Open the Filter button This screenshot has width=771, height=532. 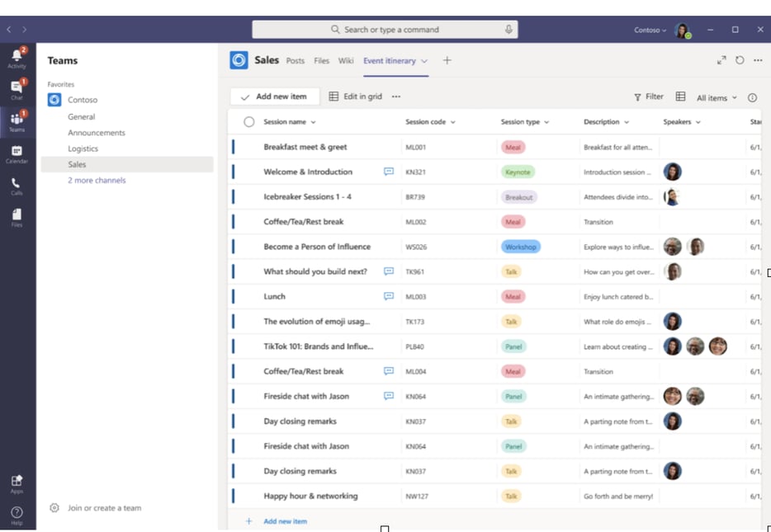pos(649,97)
